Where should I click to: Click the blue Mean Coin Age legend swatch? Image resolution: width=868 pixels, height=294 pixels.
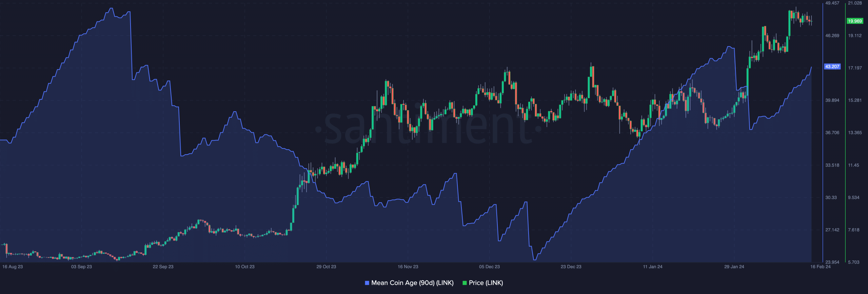pos(367,283)
